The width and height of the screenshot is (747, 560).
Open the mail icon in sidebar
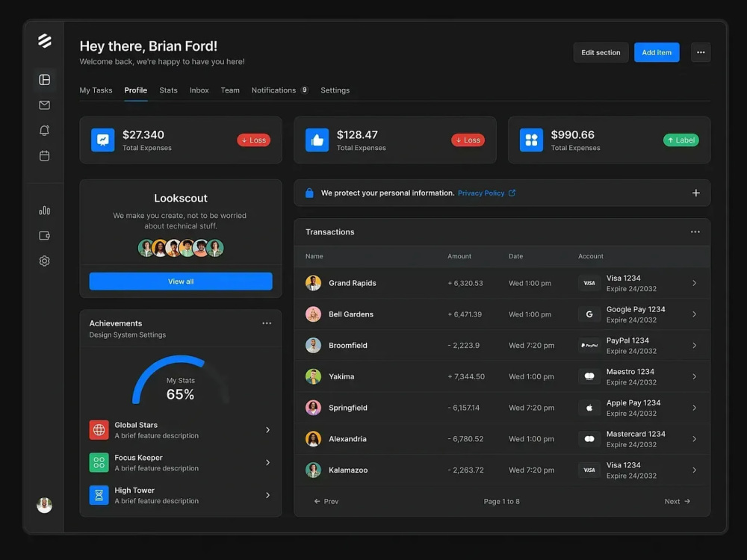(44, 105)
